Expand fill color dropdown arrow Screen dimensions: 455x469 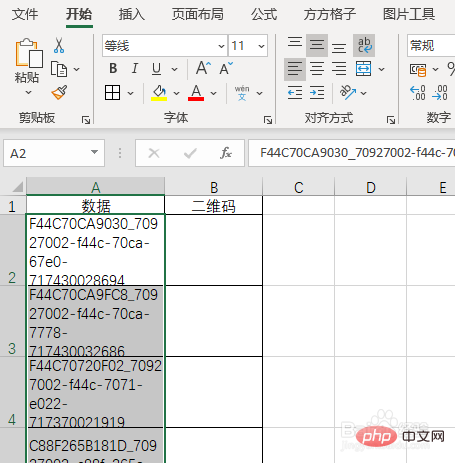(x=176, y=93)
